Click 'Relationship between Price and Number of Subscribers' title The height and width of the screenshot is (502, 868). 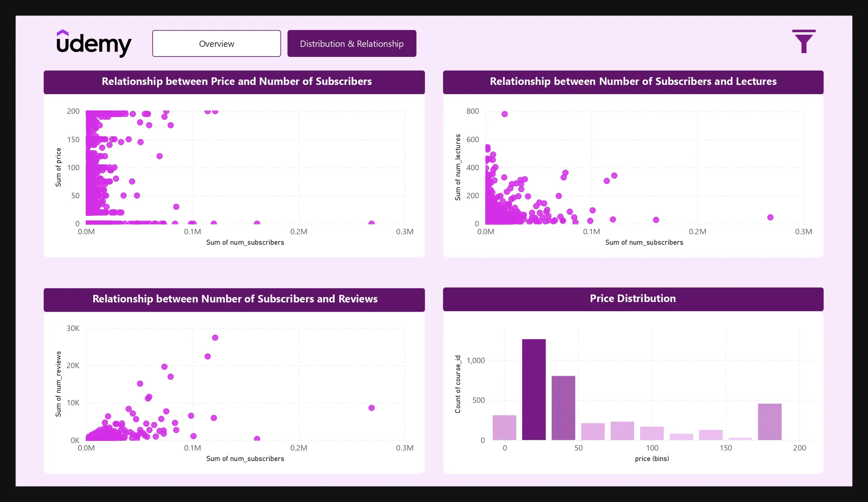[x=236, y=82]
